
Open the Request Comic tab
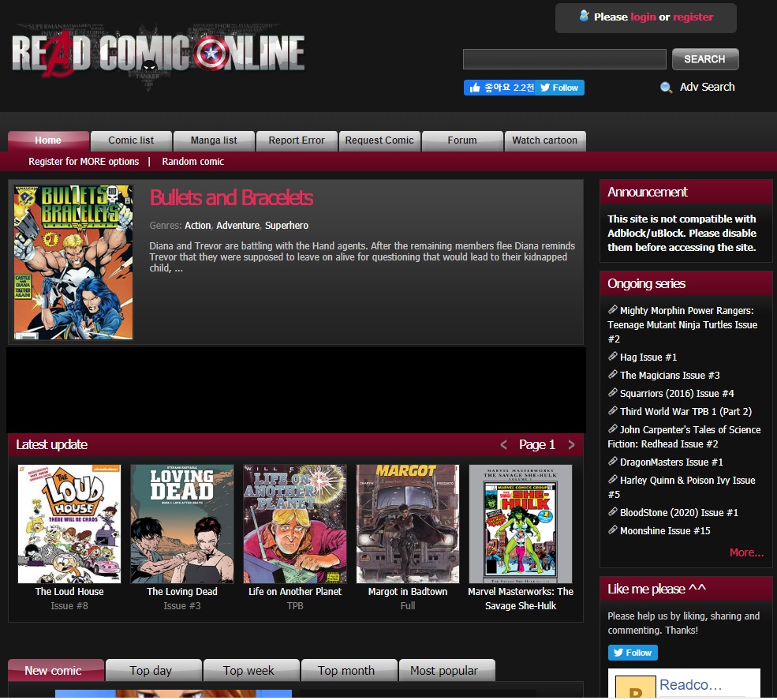pos(379,140)
